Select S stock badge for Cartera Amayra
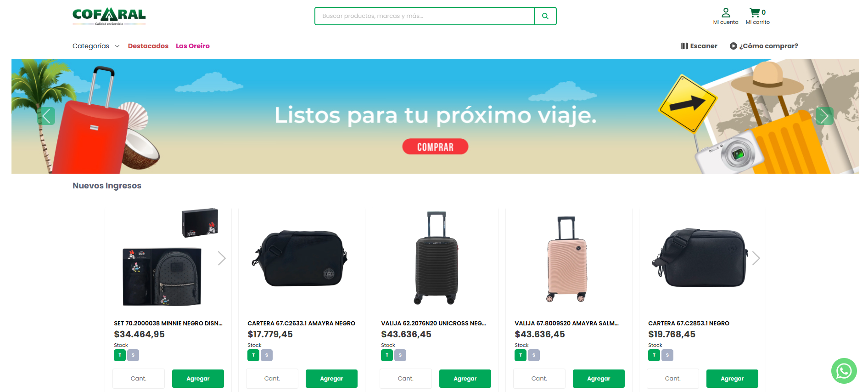This screenshot has width=868, height=392. pyautogui.click(x=267, y=355)
